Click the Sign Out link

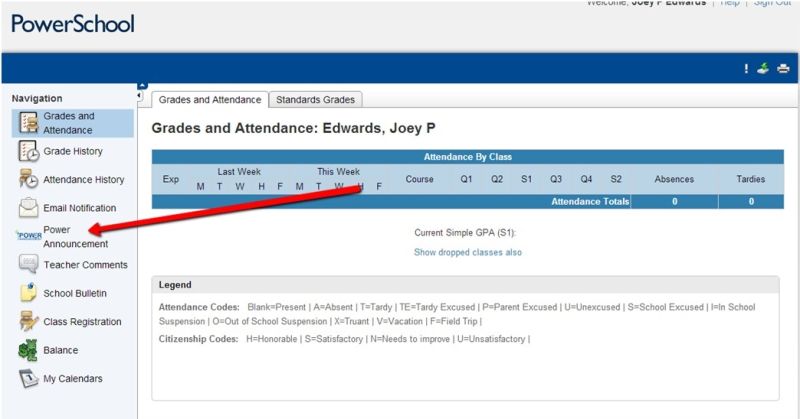coord(772,3)
